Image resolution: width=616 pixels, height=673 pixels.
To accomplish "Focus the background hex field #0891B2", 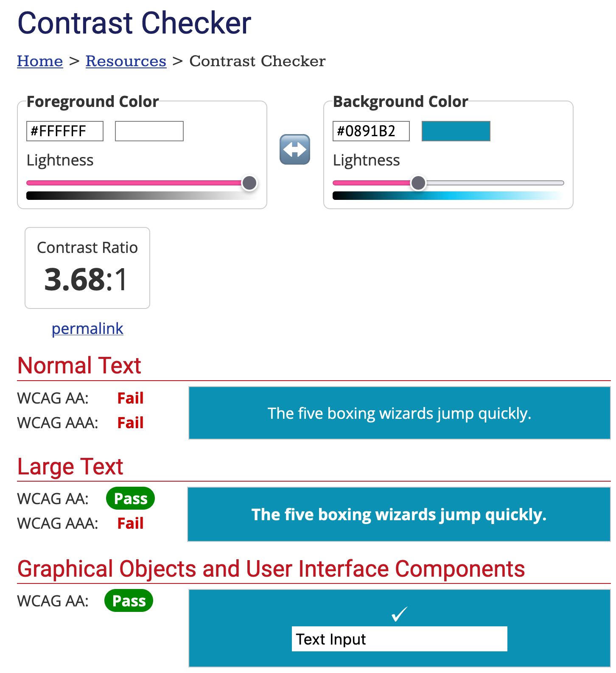I will coord(371,131).
